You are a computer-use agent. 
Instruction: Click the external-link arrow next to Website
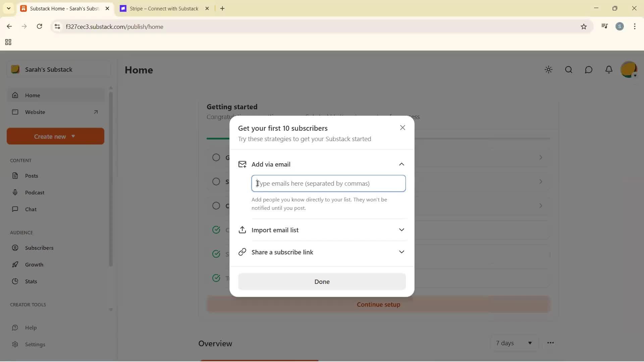click(96, 112)
